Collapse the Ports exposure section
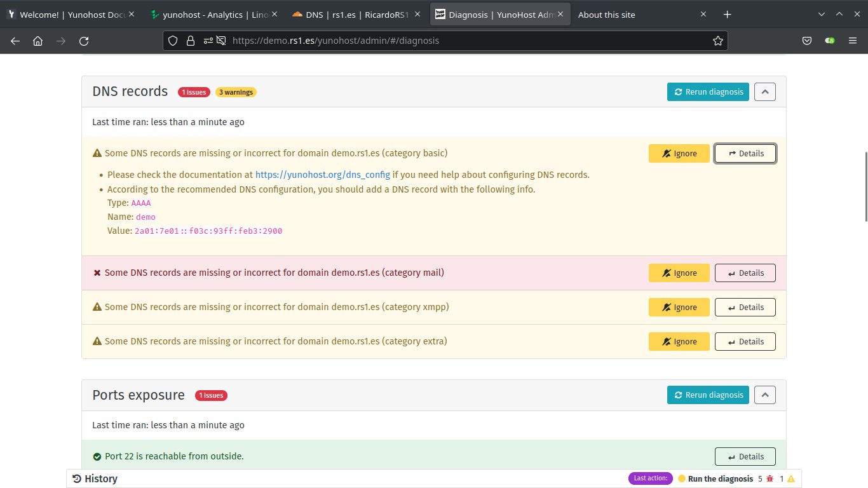 [765, 395]
